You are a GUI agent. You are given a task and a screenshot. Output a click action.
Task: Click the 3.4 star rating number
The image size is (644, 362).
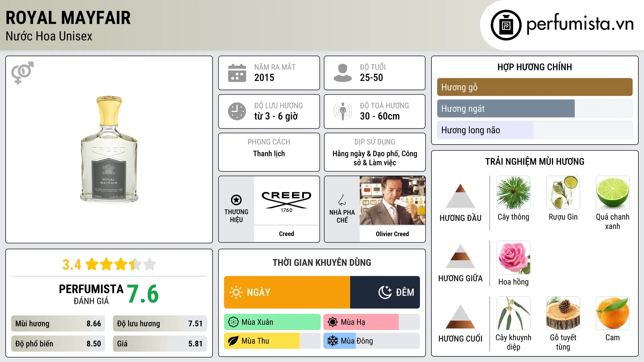pos(72,265)
